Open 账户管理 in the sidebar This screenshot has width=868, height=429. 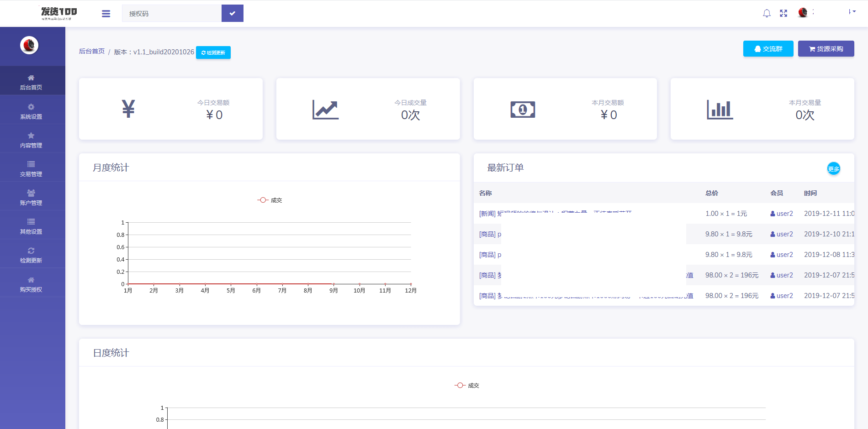tap(31, 198)
